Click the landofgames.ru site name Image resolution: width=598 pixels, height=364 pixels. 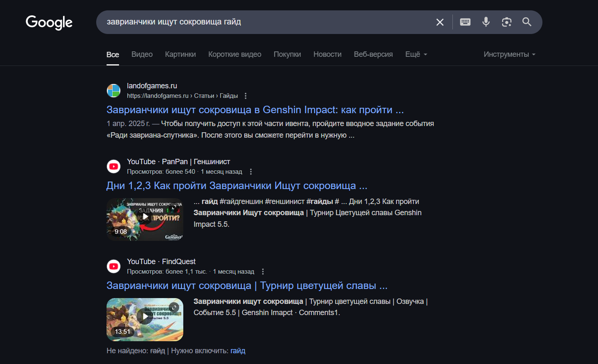point(152,86)
